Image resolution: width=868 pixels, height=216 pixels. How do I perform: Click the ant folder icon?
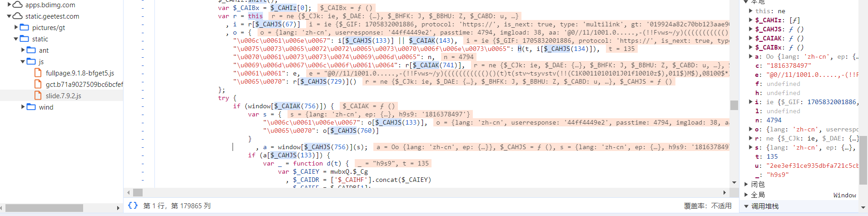31,50
